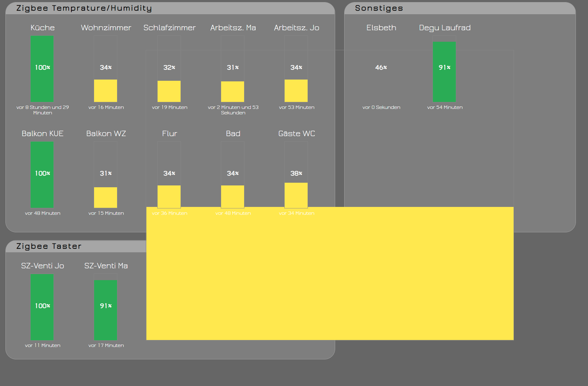Click the large yellow overlay rectangle

point(330,273)
